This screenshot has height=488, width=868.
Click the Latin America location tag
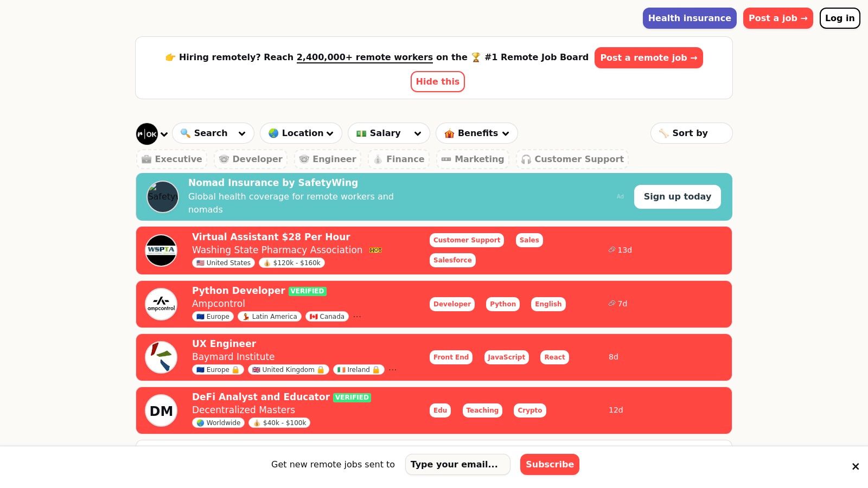click(270, 317)
